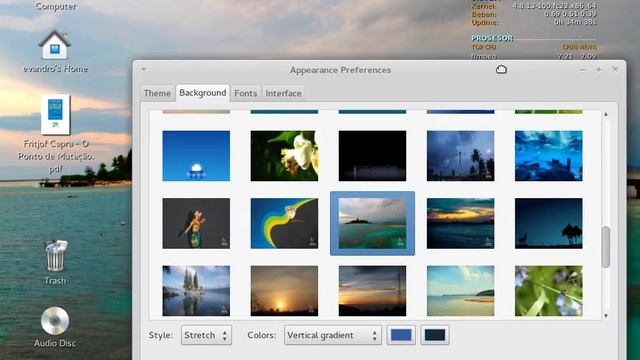640x360 pixels.
Task: Select the Fritjof Capra PDF file icon
Action: [x=55, y=115]
